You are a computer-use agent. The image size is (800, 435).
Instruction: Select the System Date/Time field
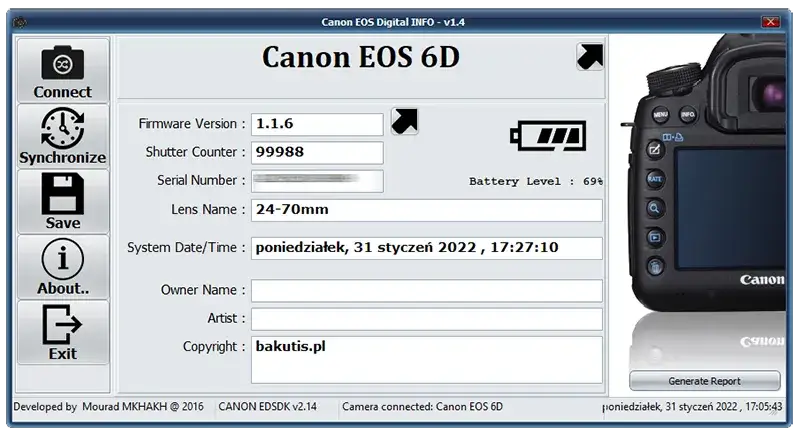pyautogui.click(x=426, y=248)
